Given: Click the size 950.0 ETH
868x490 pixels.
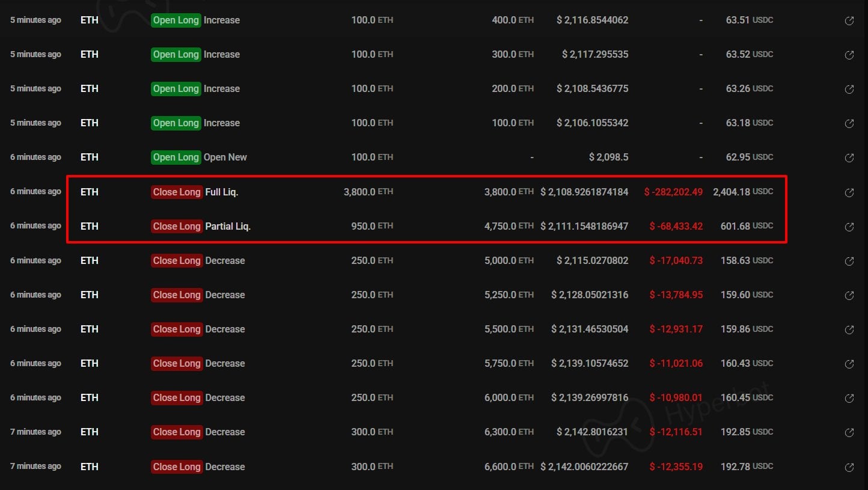Looking at the screenshot, I should 372,226.
